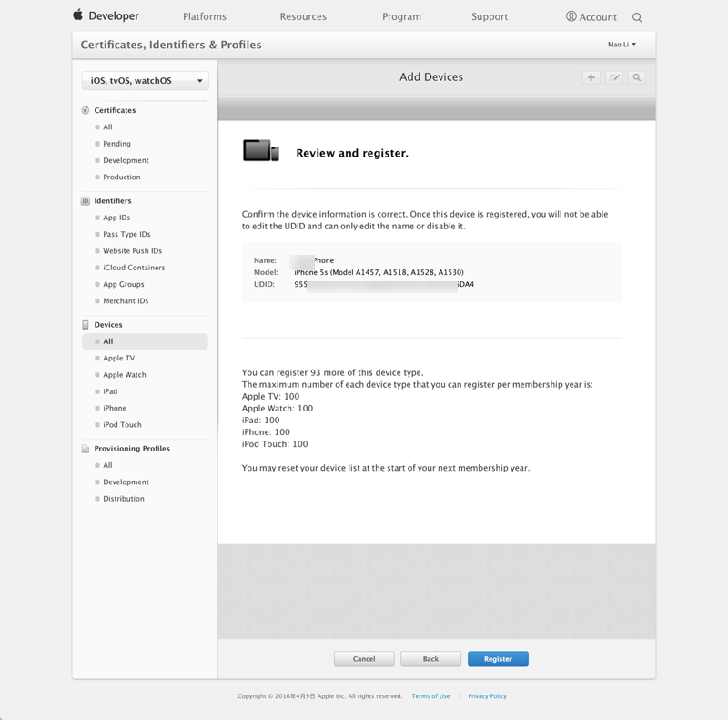Select iPhone devices
The width and height of the screenshot is (728, 720).
coord(115,409)
